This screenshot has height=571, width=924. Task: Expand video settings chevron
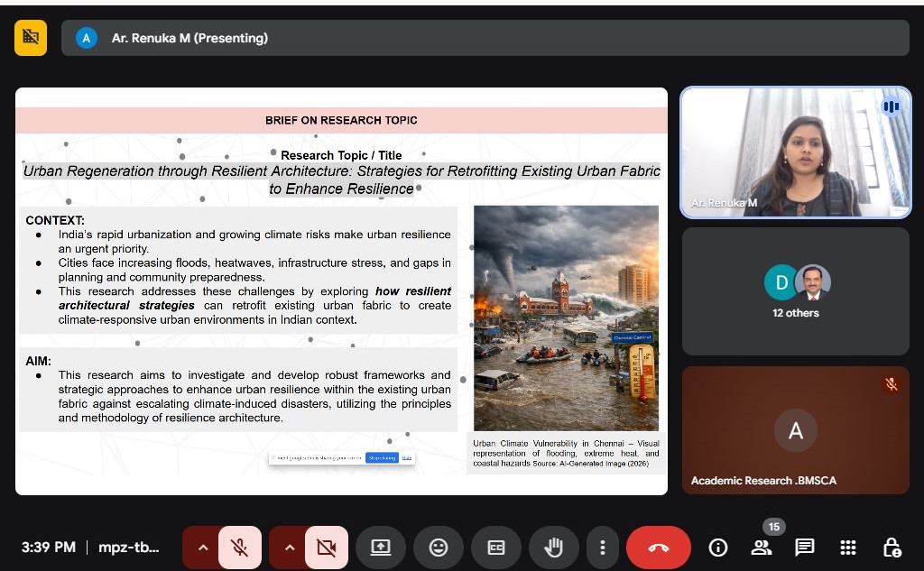289,548
